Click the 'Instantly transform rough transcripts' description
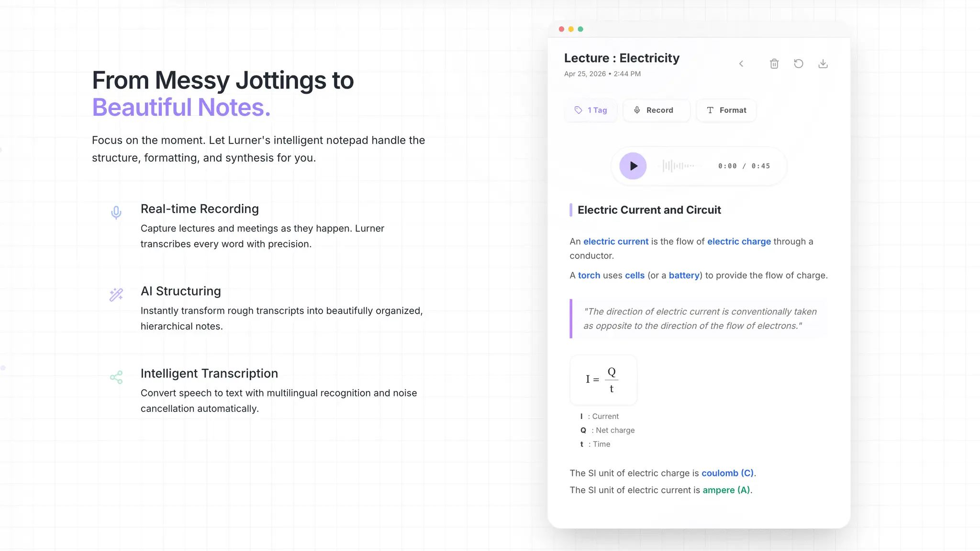The height and width of the screenshot is (551, 980). point(281,319)
